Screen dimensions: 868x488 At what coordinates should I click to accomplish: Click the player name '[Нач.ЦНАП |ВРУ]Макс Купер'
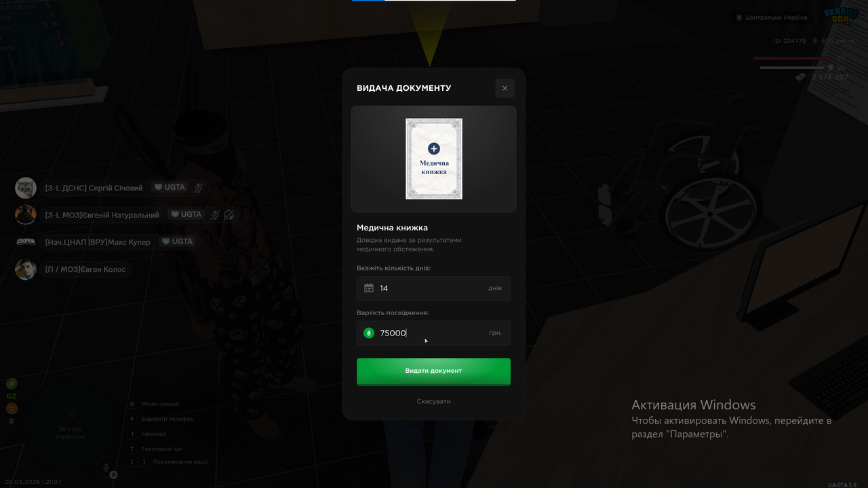coord(98,242)
